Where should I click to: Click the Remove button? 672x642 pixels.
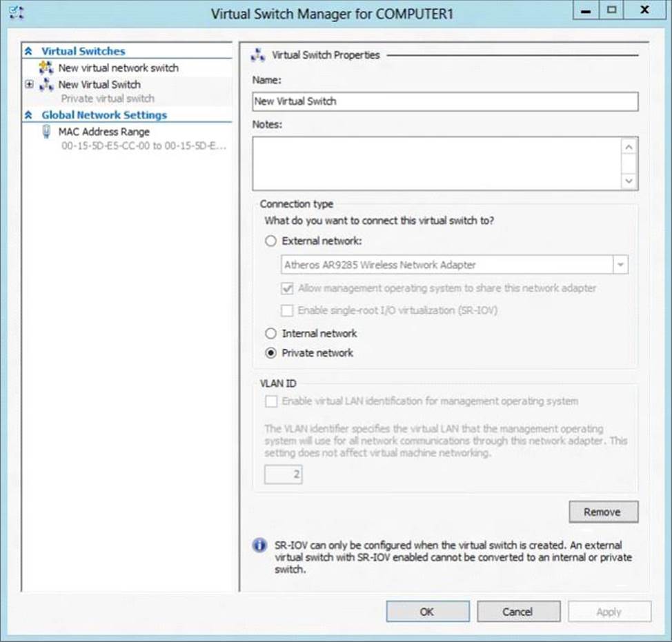coord(604,512)
